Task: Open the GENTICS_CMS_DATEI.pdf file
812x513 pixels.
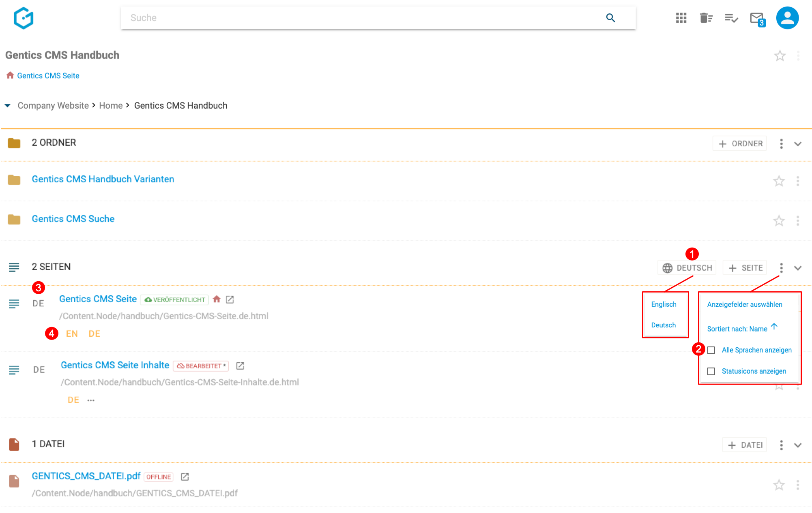Action: point(86,476)
